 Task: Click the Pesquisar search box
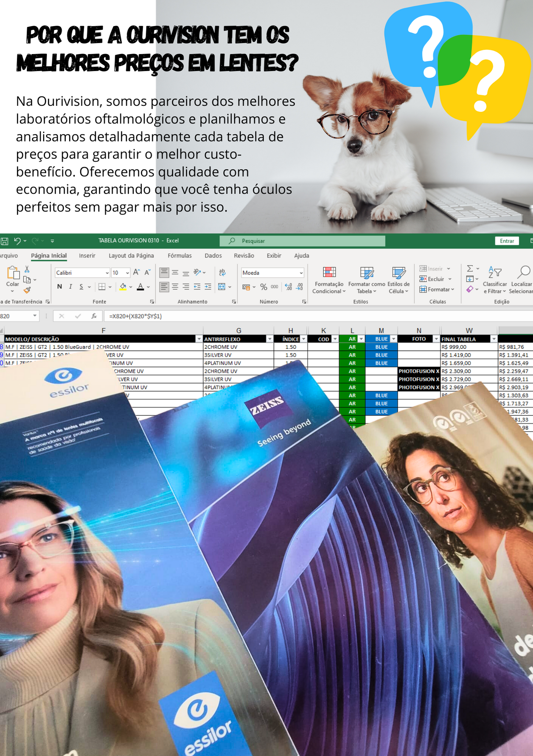pyautogui.click(x=302, y=241)
